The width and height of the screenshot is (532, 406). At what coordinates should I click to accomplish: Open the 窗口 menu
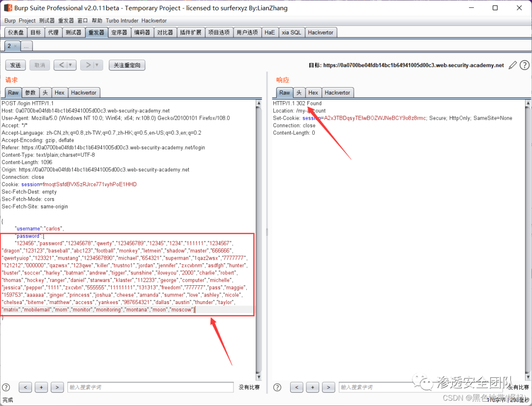pyautogui.click(x=83, y=21)
